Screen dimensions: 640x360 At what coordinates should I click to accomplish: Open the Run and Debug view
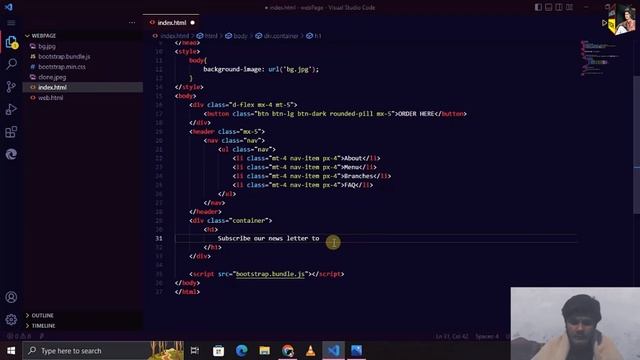click(x=11, y=109)
